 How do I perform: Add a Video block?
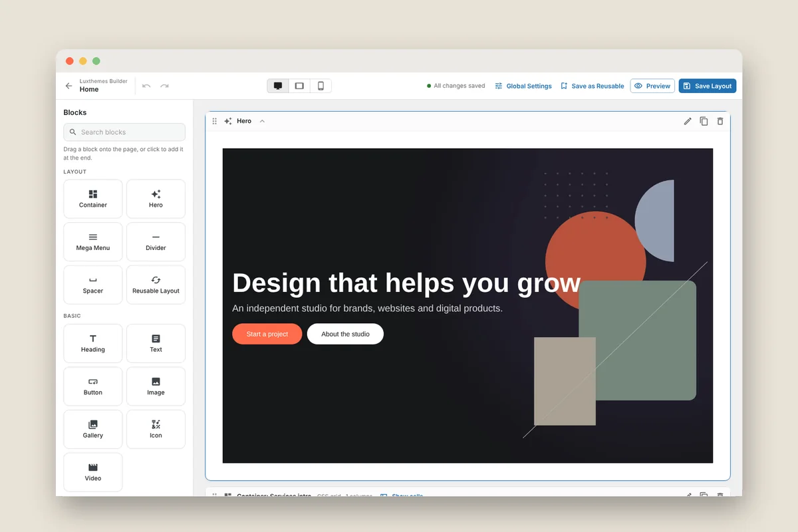[93, 472]
